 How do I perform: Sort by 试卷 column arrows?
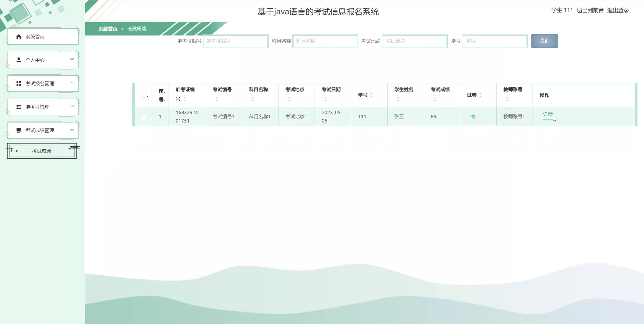click(480, 95)
